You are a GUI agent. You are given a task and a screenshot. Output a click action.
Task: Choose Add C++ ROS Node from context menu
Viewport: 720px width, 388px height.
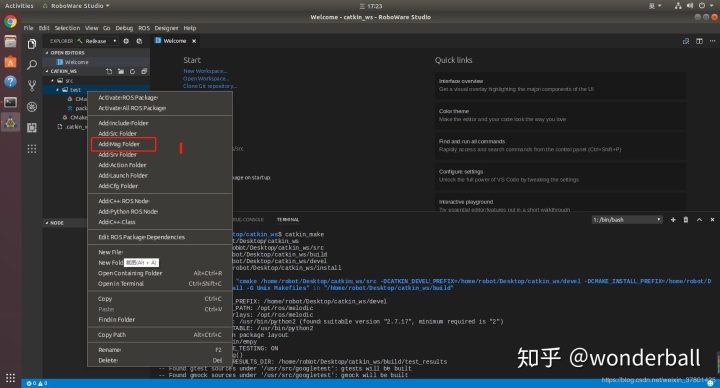click(x=160, y=201)
